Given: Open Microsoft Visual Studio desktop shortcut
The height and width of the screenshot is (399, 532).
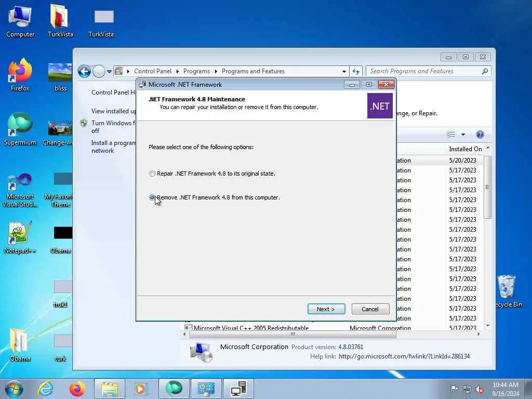Looking at the screenshot, I should (x=20, y=190).
